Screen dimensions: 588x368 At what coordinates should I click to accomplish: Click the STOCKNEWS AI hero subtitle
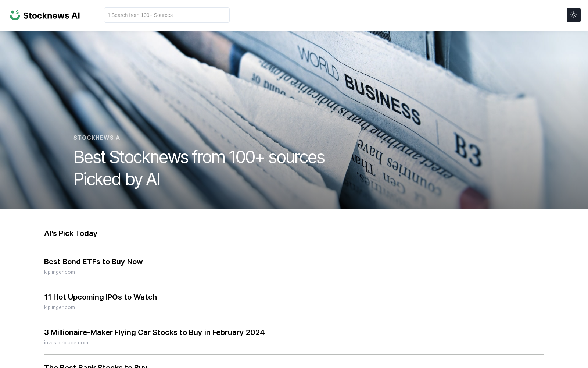point(98,138)
